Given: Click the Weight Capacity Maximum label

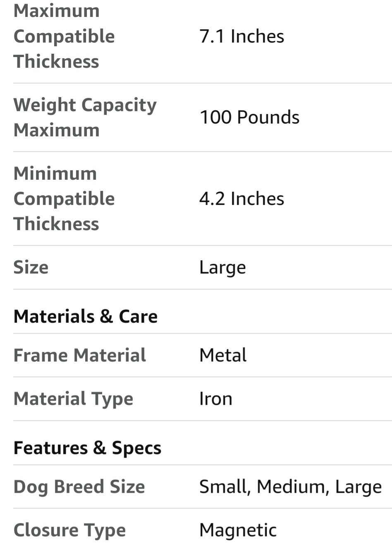Looking at the screenshot, I should tap(85, 117).
